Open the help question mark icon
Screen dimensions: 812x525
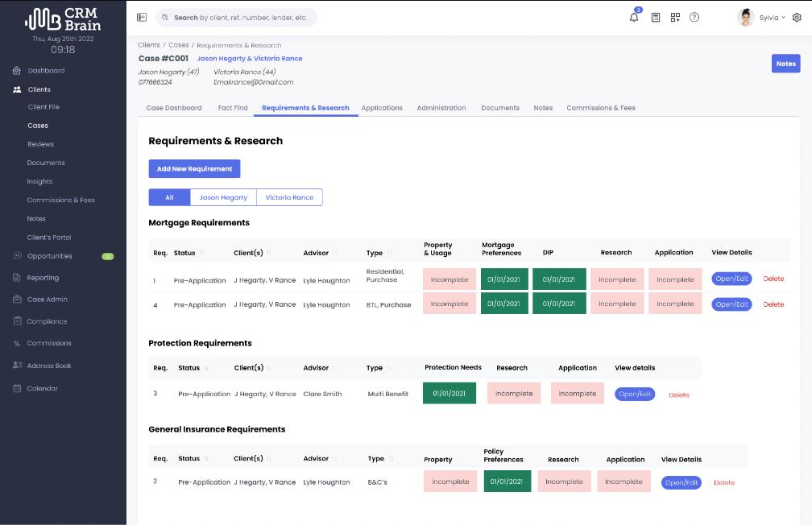(694, 17)
